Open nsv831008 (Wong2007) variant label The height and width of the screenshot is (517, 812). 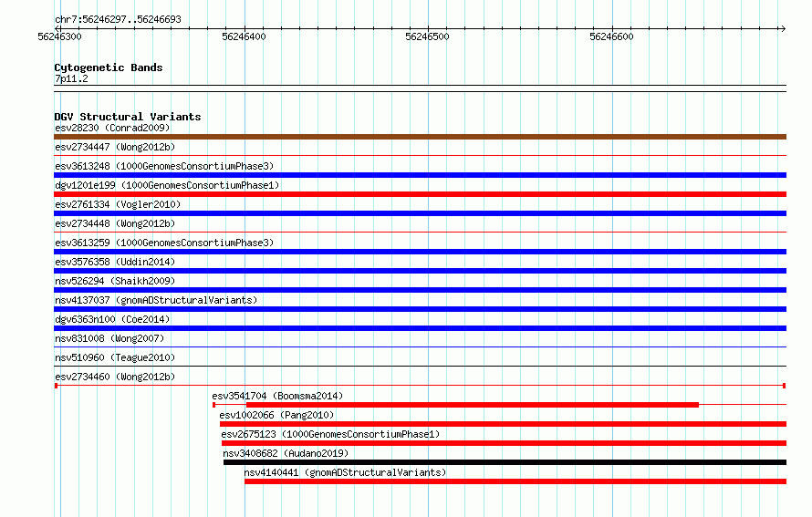(109, 338)
